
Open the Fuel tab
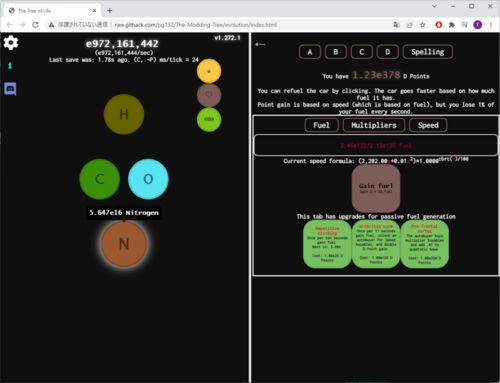click(x=321, y=125)
